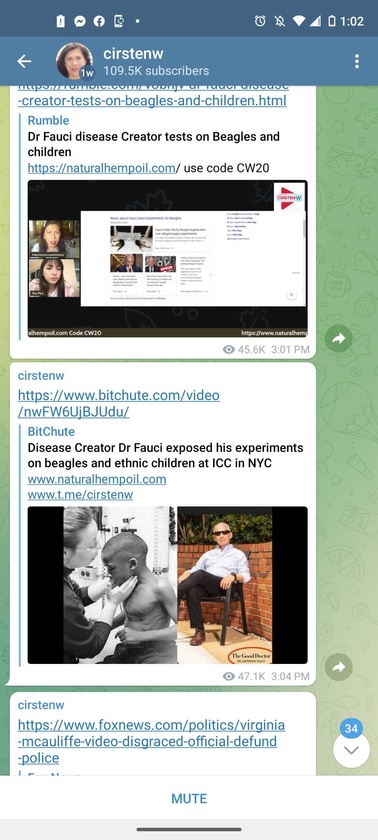
Task: Open the foxnews.com Virginia McAuliffe link
Action: tap(152, 741)
